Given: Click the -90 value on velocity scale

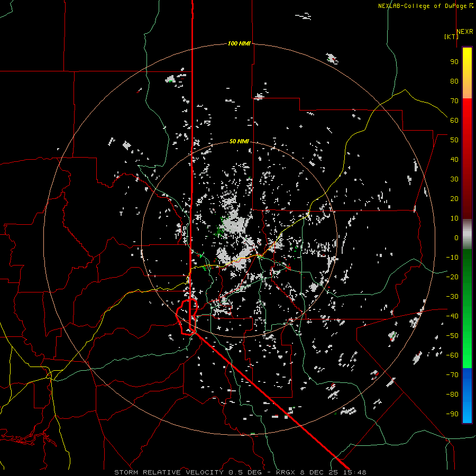Looking at the screenshot, I should [x=452, y=414].
